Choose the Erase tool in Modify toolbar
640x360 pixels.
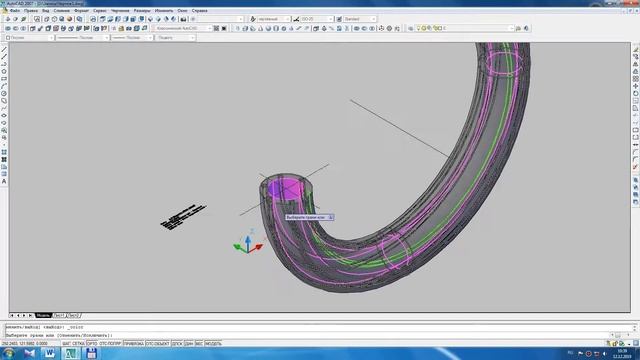[636, 49]
